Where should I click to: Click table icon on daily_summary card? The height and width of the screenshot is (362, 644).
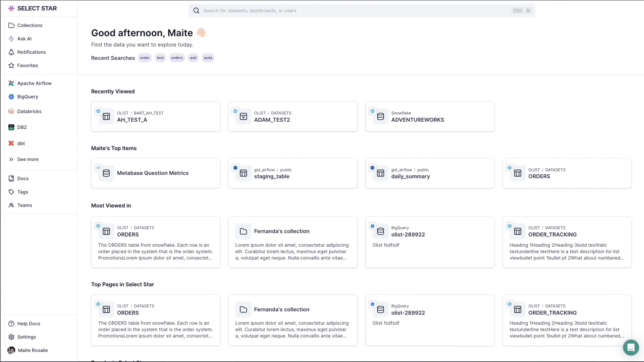point(381,173)
